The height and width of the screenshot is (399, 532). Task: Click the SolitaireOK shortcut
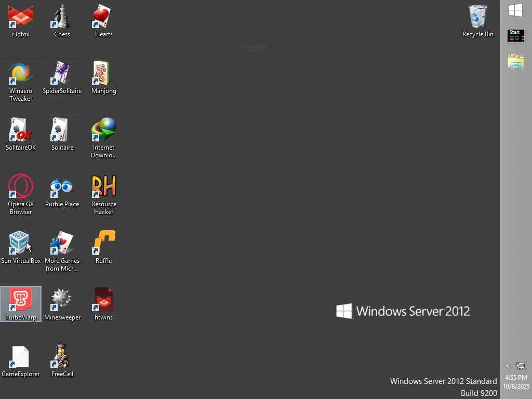(x=21, y=135)
